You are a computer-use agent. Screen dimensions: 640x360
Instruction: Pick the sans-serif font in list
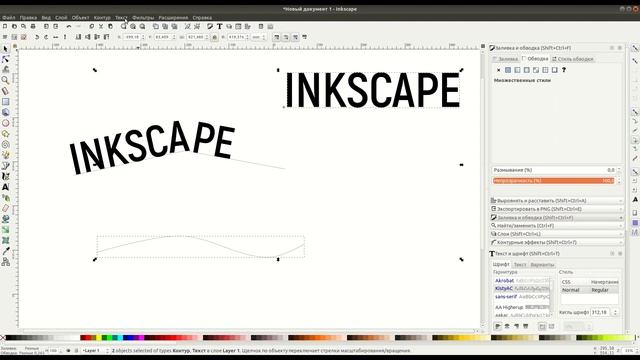pyautogui.click(x=522, y=297)
